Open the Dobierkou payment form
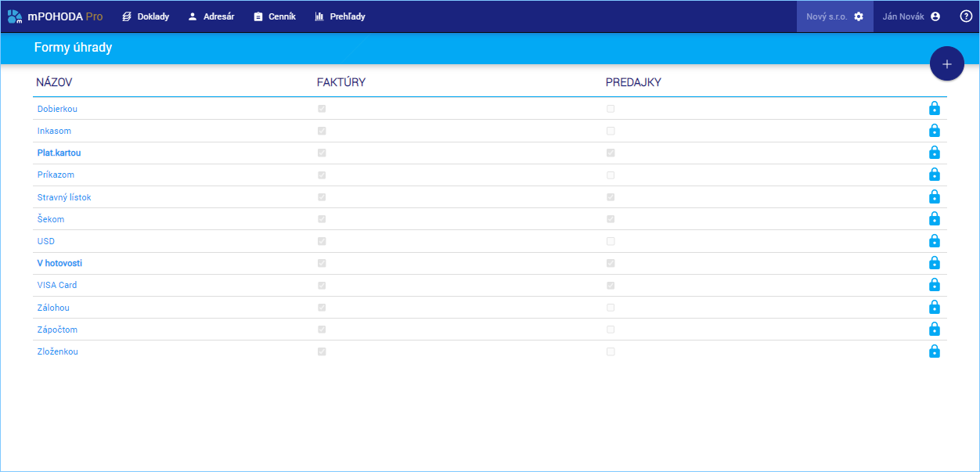Image resolution: width=980 pixels, height=472 pixels. 57,109
